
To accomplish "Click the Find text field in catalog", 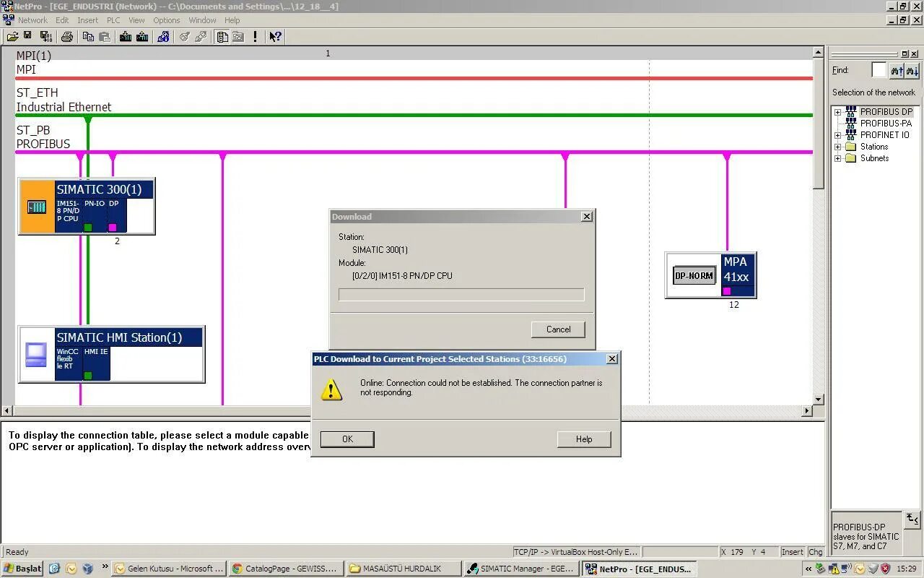I will 879,70.
